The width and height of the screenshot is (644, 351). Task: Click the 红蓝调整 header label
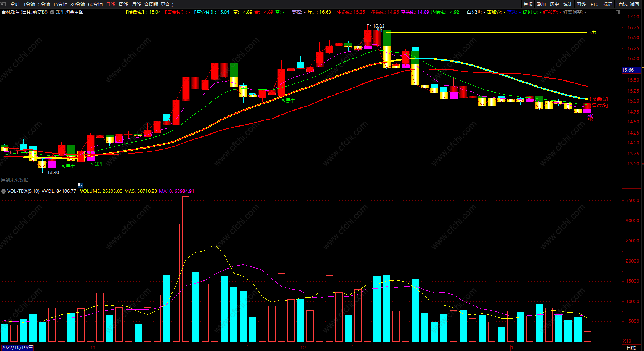tap(575, 12)
